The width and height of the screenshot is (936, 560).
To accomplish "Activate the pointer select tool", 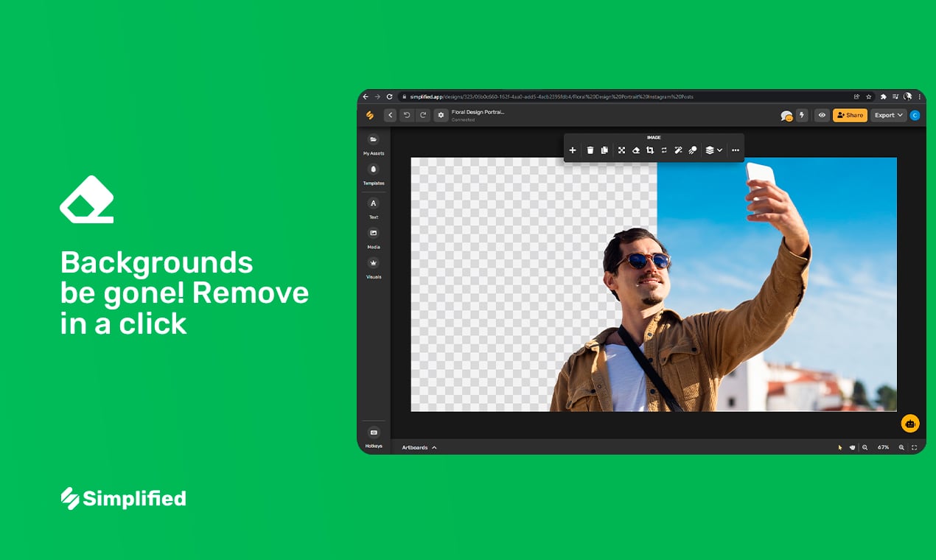I will pyautogui.click(x=839, y=447).
